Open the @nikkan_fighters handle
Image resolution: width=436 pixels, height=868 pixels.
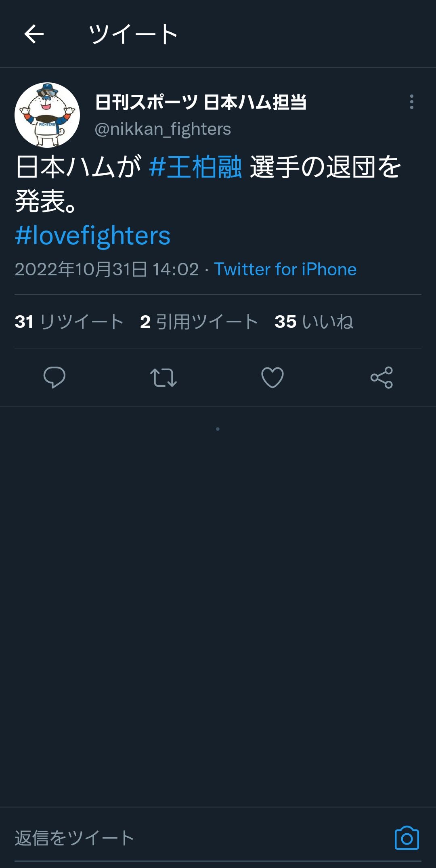point(163,129)
